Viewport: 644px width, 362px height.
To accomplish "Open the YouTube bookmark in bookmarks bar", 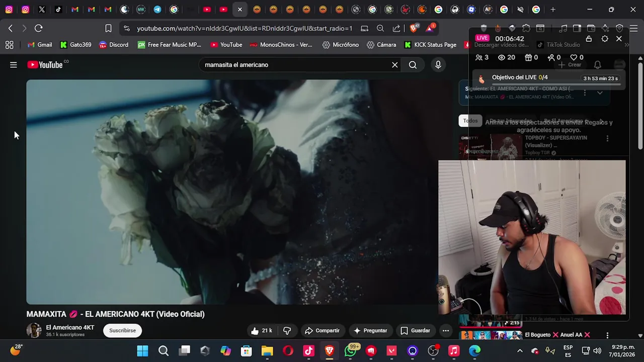I will coord(226,45).
